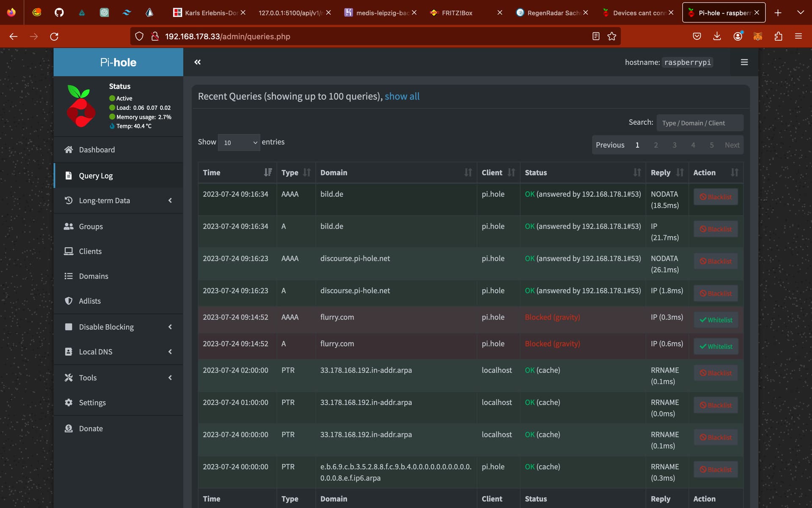Click the Search queries input field
The height and width of the screenshot is (508, 812).
[700, 123]
